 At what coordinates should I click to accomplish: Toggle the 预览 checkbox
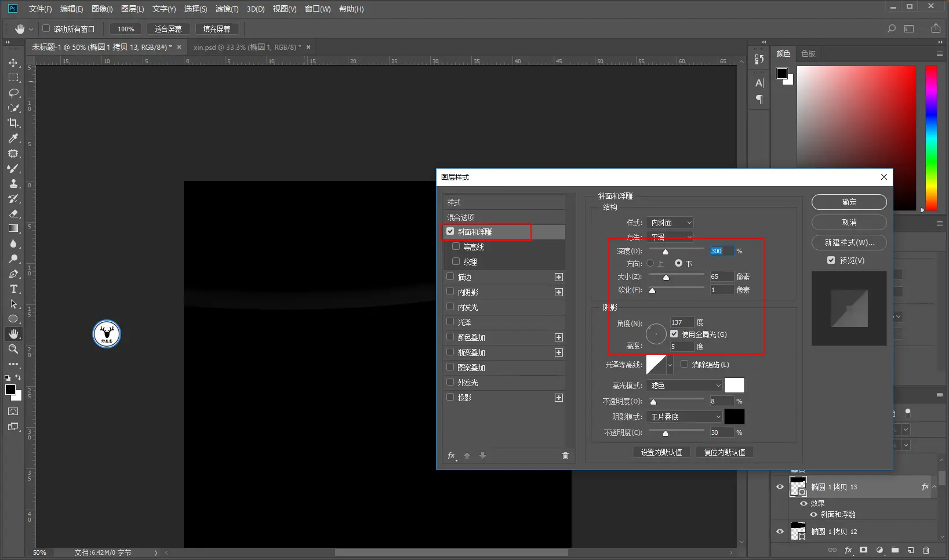831,260
